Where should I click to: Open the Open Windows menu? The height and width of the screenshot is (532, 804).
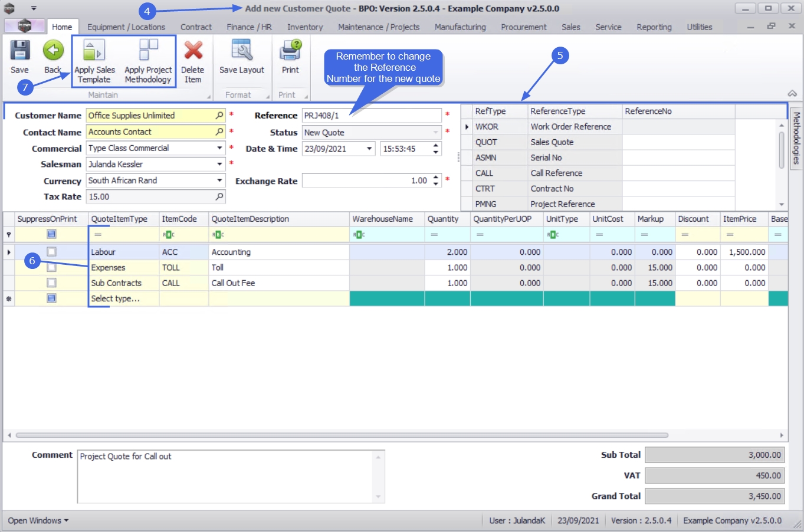[x=38, y=520]
